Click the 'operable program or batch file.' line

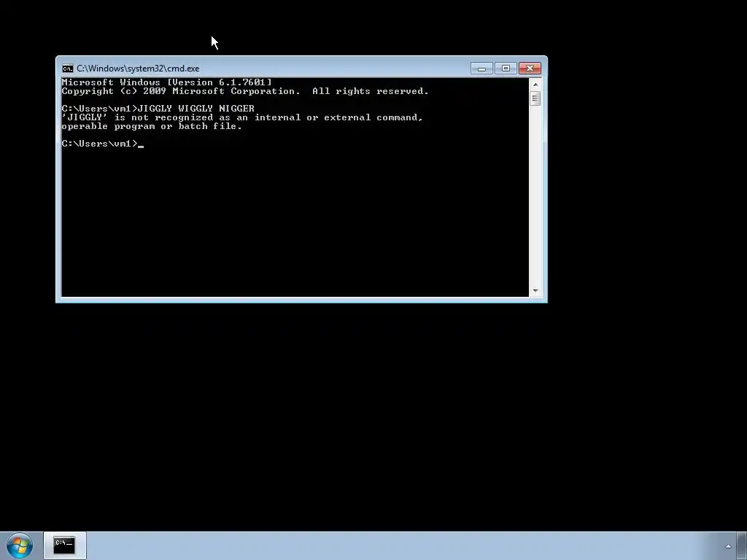coord(152,126)
